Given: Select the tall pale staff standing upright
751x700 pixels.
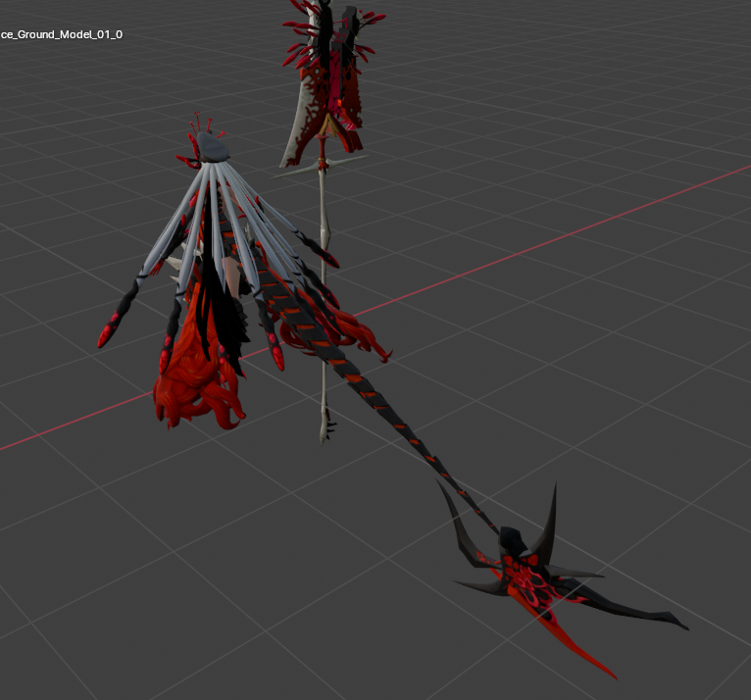Looking at the screenshot, I should click(325, 287).
